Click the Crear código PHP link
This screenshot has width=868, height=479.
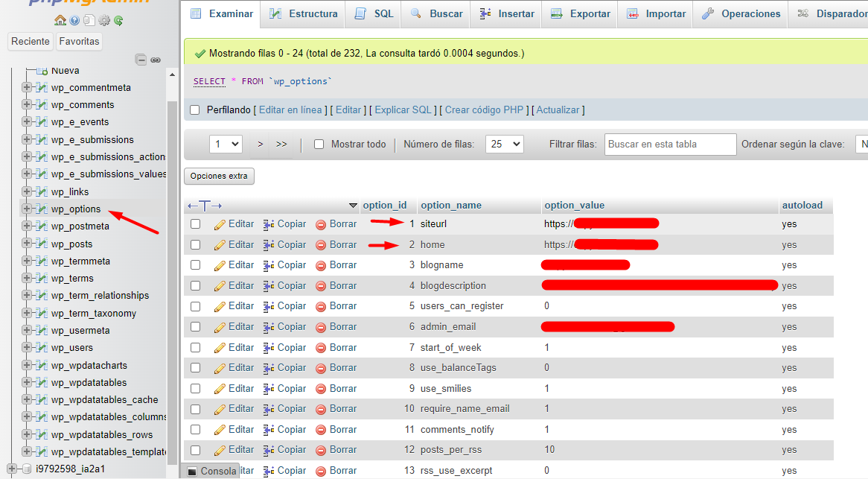pyautogui.click(x=484, y=110)
